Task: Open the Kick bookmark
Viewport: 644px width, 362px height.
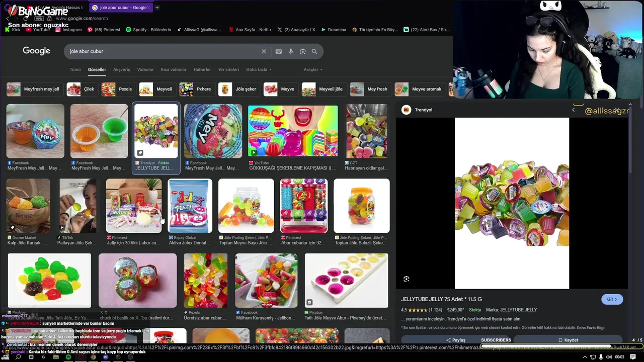Action: click(x=13, y=30)
